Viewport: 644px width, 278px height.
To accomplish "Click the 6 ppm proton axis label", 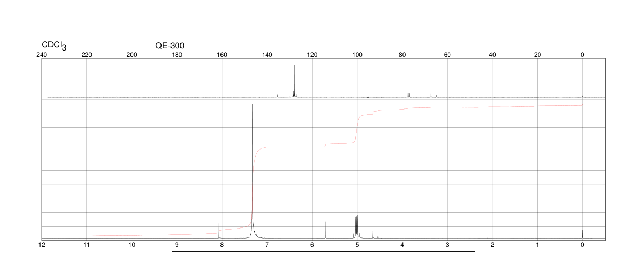I will pos(312,245).
